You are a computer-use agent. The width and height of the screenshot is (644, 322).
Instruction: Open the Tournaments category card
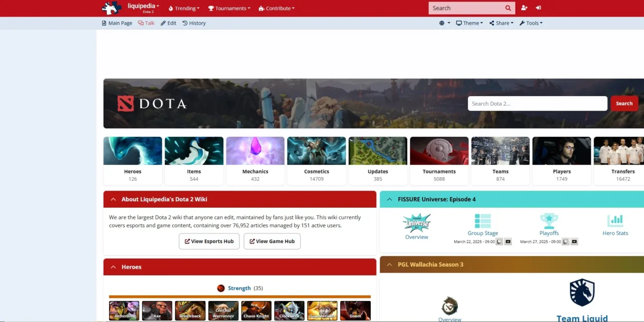tap(439, 160)
